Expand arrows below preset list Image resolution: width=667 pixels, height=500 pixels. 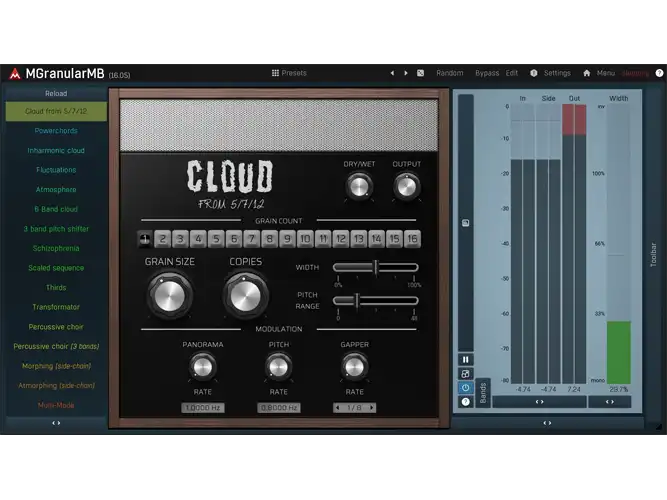point(56,423)
